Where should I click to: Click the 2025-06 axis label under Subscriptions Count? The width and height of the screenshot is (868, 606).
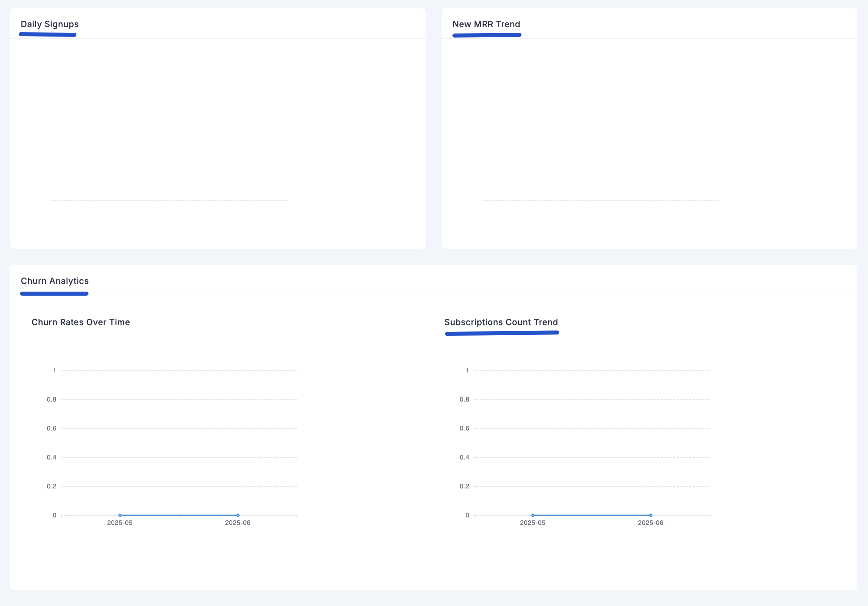(x=650, y=523)
